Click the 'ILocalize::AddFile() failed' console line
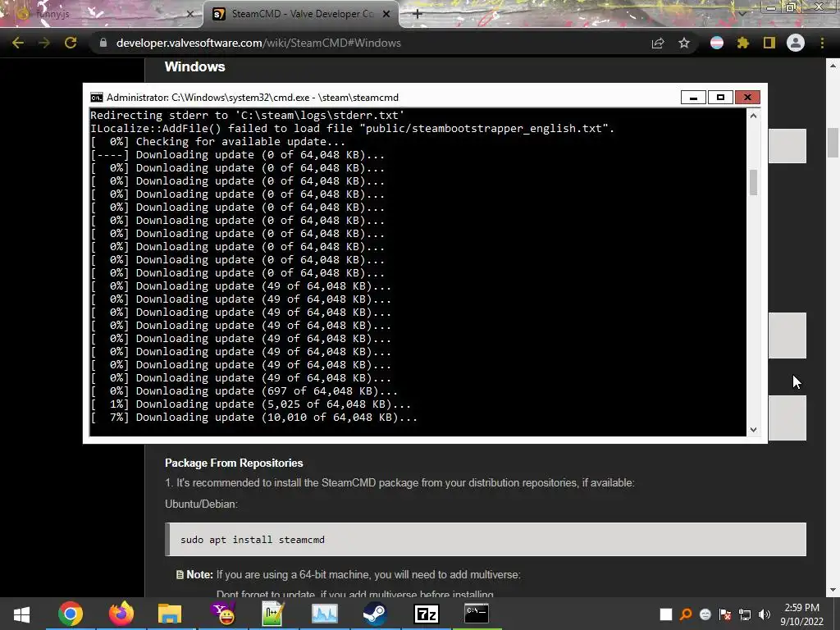The width and height of the screenshot is (840, 630). [x=352, y=129]
